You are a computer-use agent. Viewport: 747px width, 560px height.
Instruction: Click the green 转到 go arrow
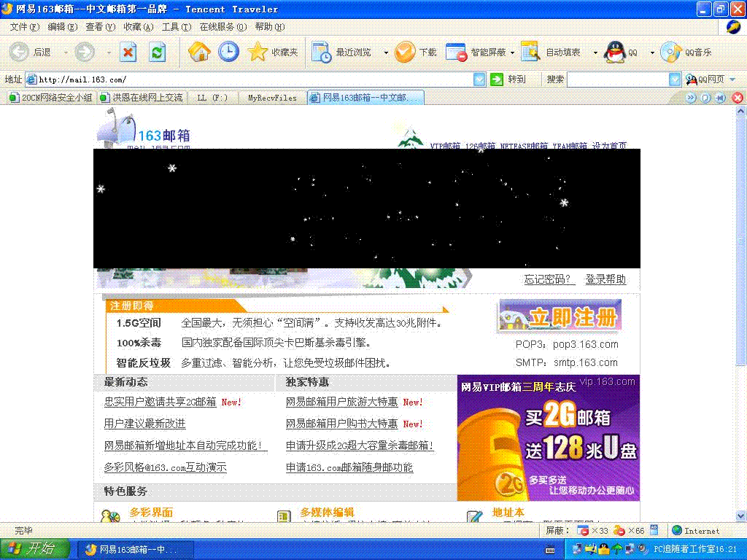496,79
